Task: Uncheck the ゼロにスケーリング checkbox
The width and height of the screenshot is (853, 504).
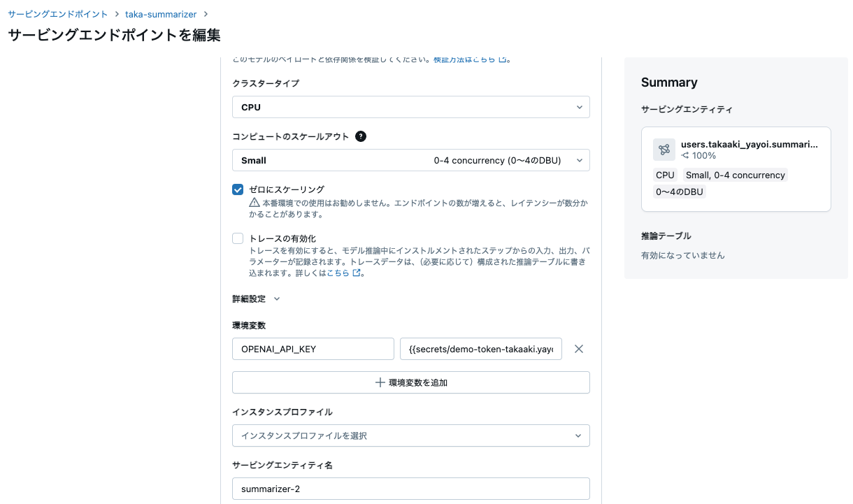Action: [x=237, y=189]
